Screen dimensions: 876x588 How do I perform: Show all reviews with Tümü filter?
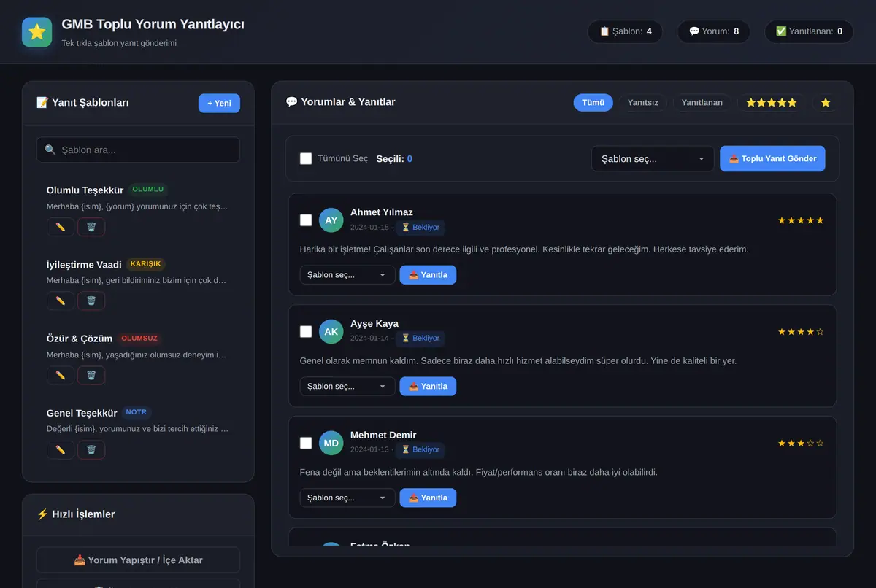[x=593, y=102]
